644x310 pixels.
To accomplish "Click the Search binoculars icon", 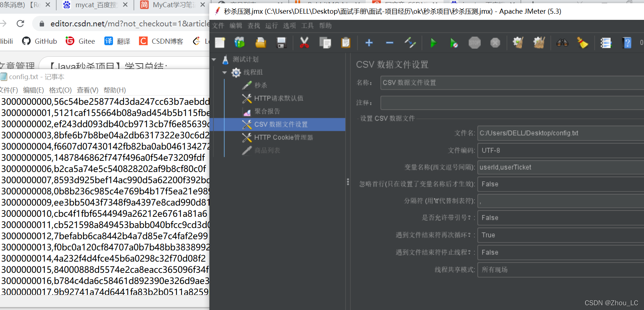I will 562,43.
